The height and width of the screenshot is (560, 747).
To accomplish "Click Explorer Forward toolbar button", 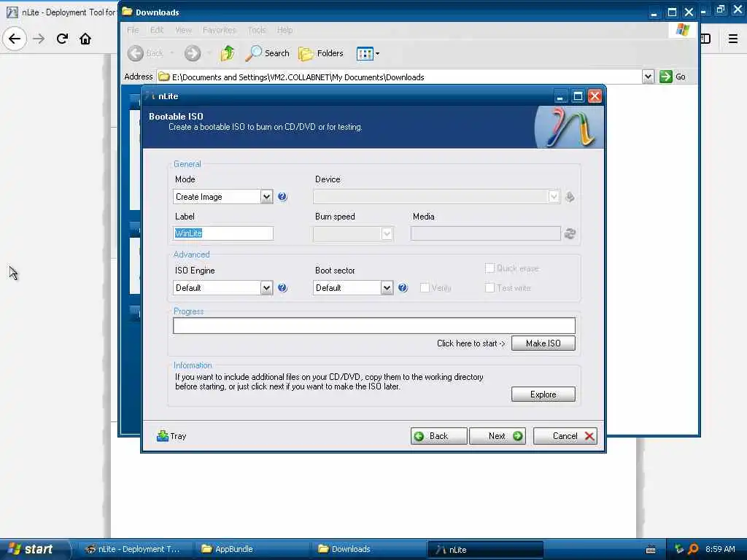I will 193,53.
